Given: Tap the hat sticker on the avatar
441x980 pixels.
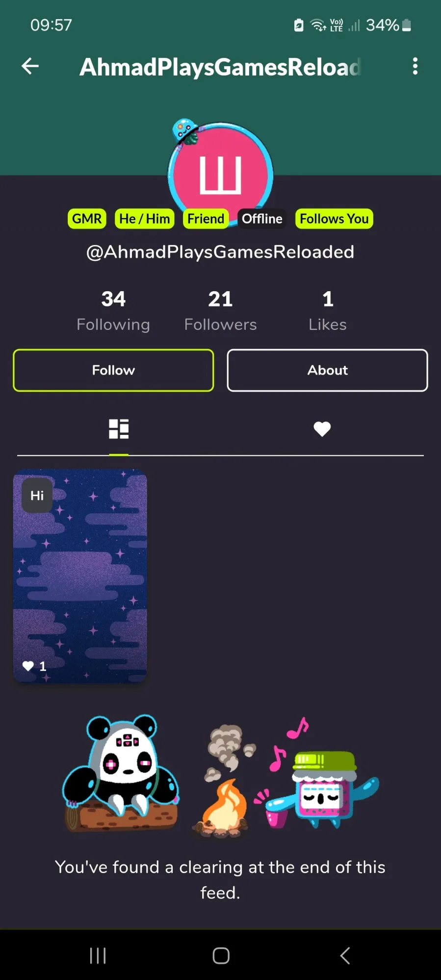Looking at the screenshot, I should 185,131.
